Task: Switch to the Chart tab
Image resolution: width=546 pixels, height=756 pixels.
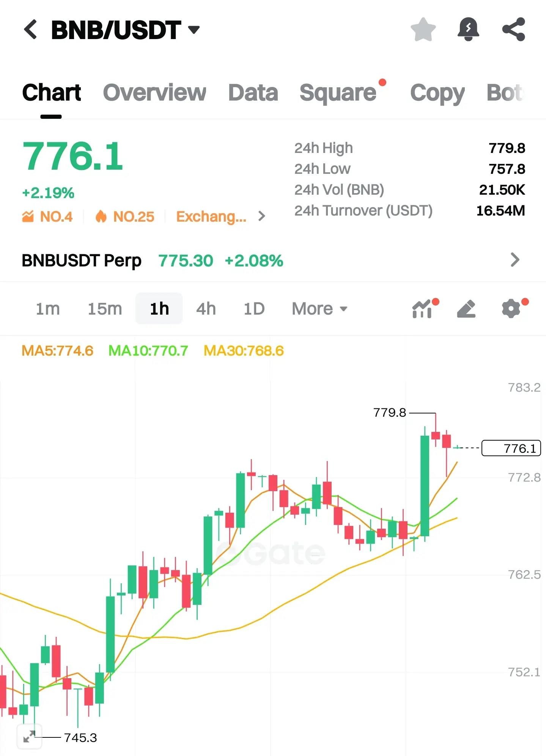Action: (x=52, y=92)
